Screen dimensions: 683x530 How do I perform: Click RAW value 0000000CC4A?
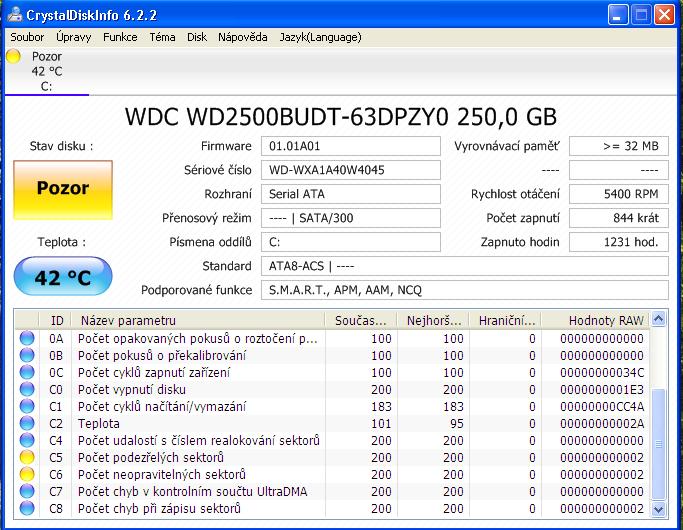point(602,406)
